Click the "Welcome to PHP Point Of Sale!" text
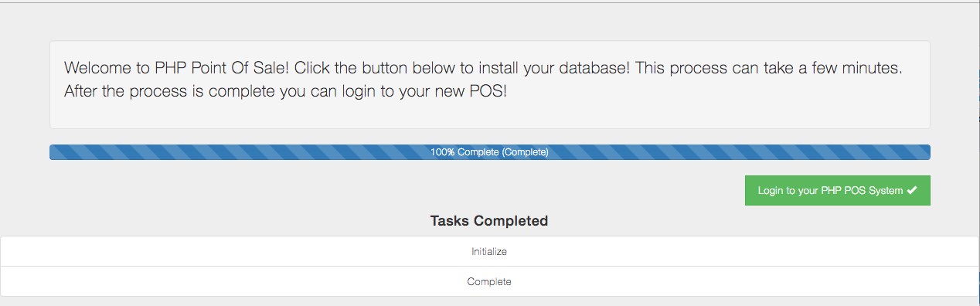 (177, 67)
